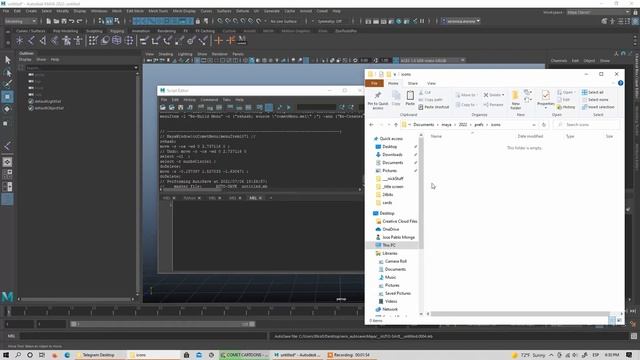Activate the highlighted Move tool in toolbox

point(7,97)
